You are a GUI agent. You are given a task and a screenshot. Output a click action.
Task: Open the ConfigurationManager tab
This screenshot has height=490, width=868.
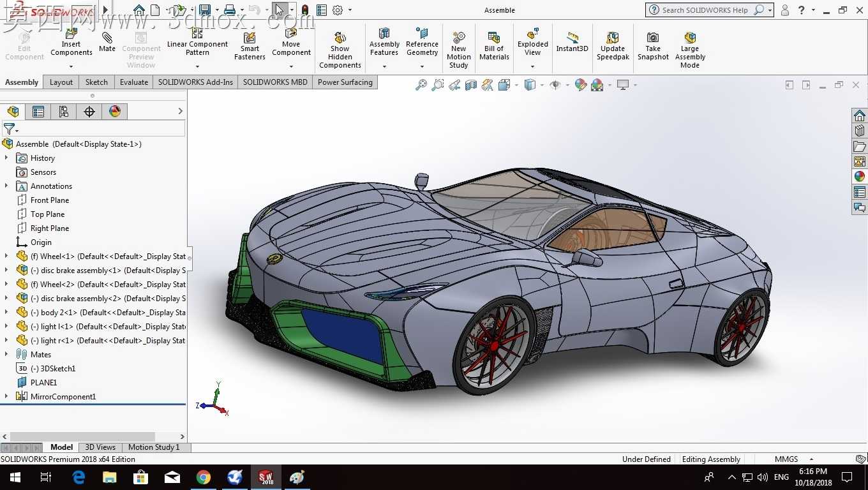click(64, 112)
